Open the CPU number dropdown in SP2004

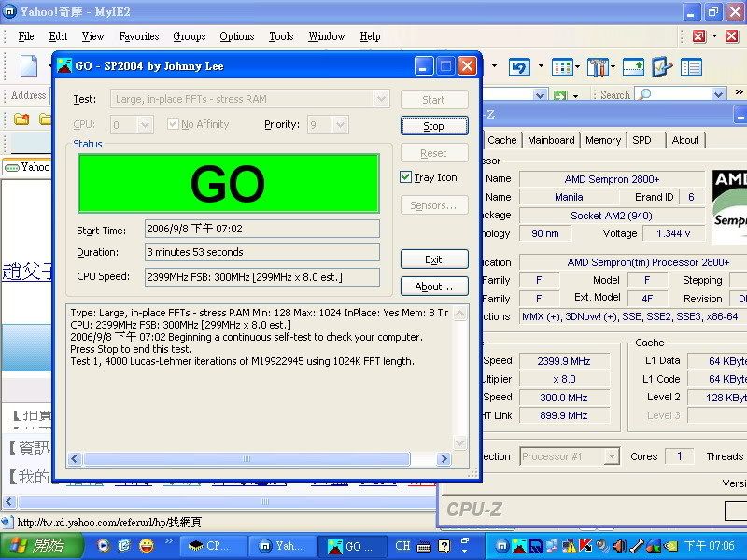(x=145, y=125)
